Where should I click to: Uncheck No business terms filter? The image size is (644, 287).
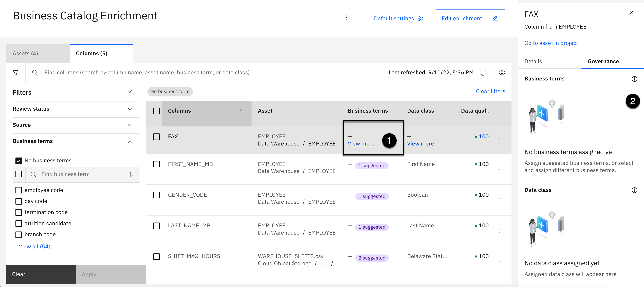19,161
